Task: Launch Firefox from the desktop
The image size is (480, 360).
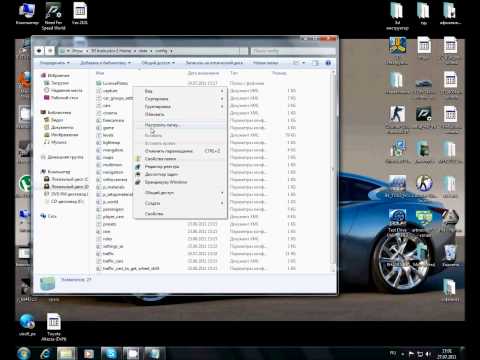Action: [x=24, y=81]
